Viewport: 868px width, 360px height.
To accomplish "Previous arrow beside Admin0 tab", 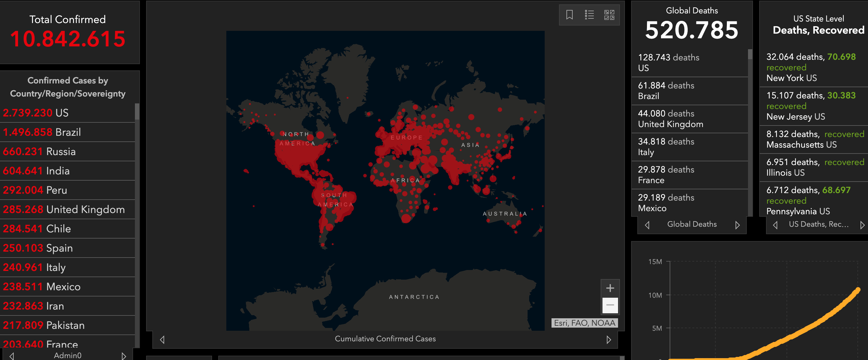I will [12, 356].
